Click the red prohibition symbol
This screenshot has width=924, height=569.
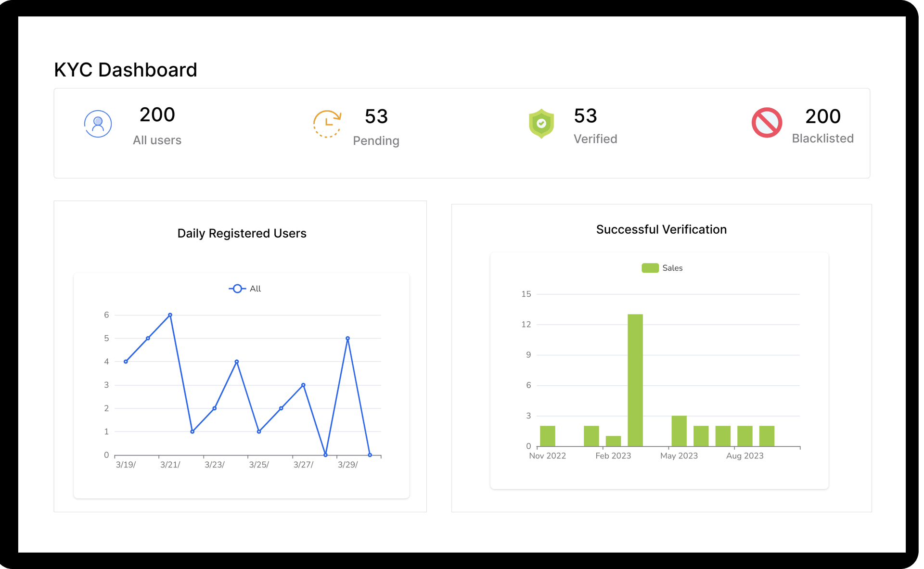tap(767, 123)
